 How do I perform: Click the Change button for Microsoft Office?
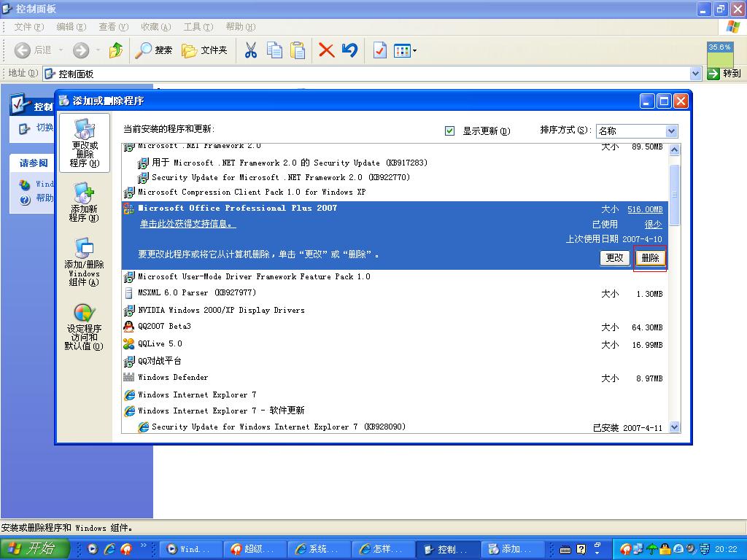[615, 258]
